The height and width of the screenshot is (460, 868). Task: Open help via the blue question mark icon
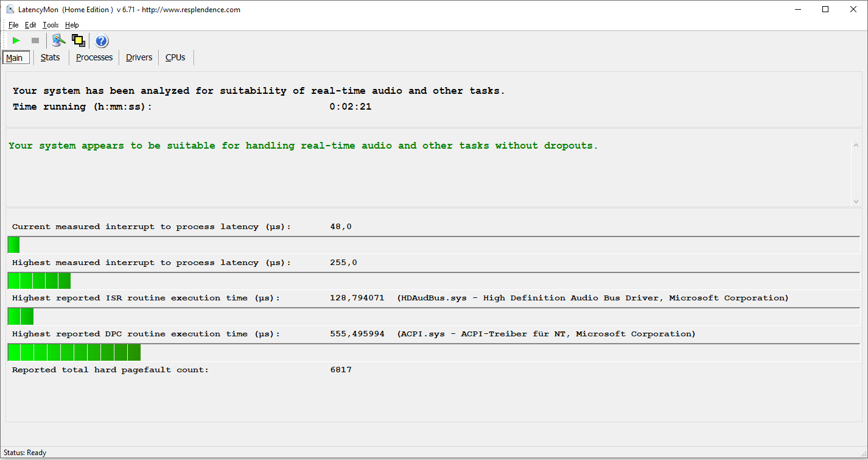(102, 41)
